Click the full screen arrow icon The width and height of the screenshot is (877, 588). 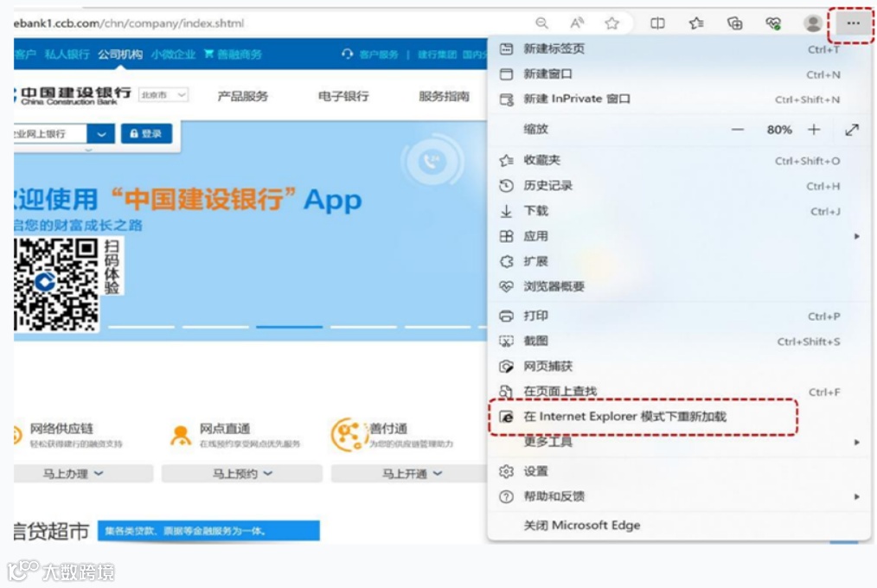[x=852, y=130]
